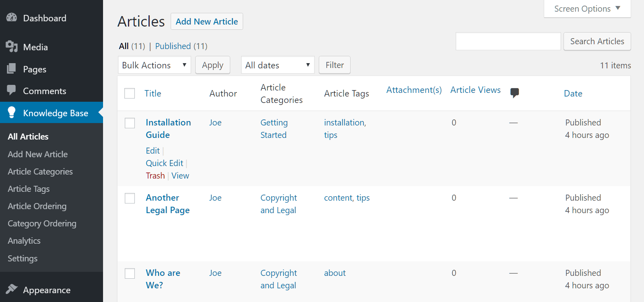The height and width of the screenshot is (302, 644).
Task: Toggle the select-all checkbox in table header
Action: coord(130,93)
